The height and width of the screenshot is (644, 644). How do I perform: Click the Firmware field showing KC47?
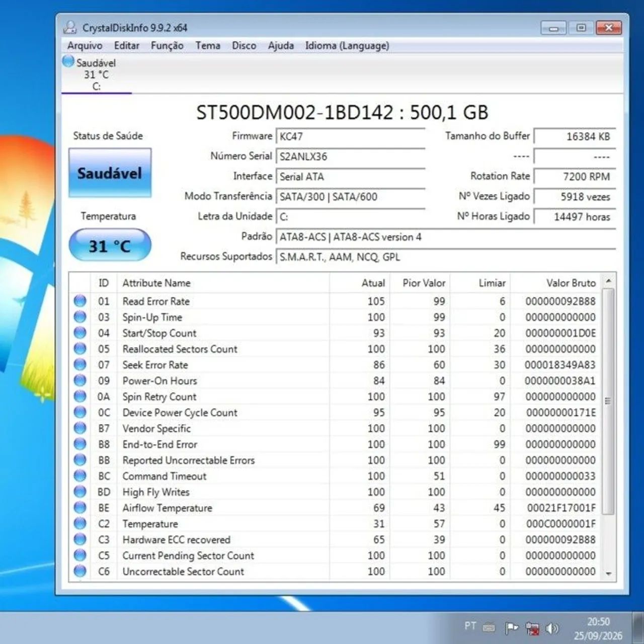[x=351, y=136]
